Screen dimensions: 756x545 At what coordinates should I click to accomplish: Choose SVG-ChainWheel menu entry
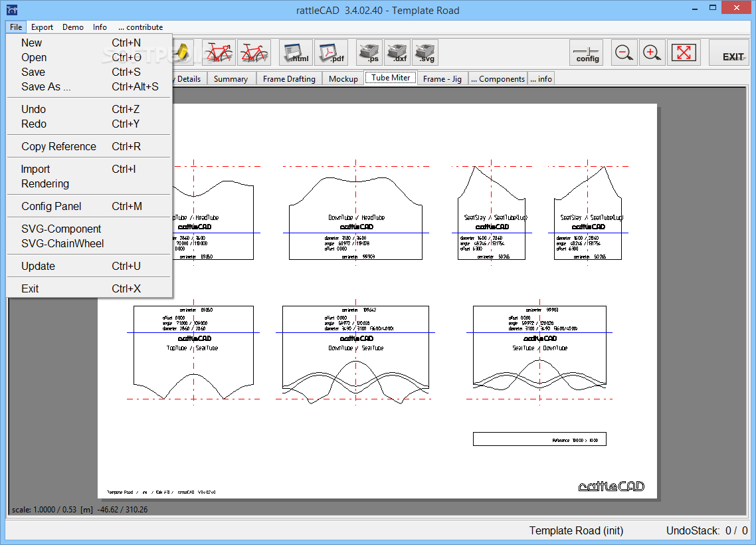coord(89,243)
